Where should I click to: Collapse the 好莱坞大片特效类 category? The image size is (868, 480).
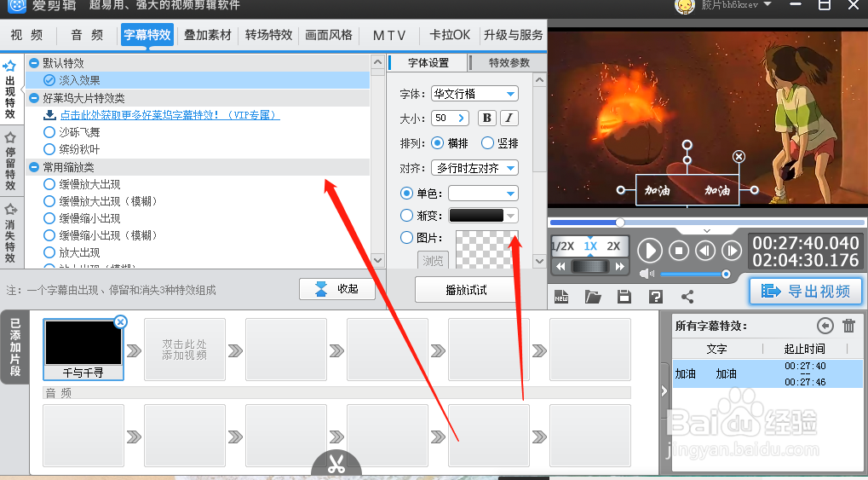[34, 98]
